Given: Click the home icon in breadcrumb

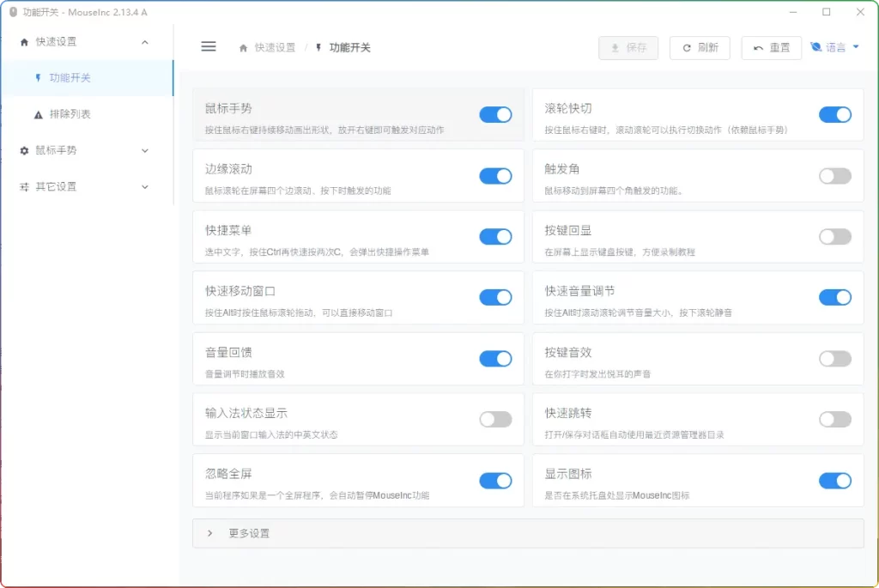Looking at the screenshot, I should (x=243, y=48).
